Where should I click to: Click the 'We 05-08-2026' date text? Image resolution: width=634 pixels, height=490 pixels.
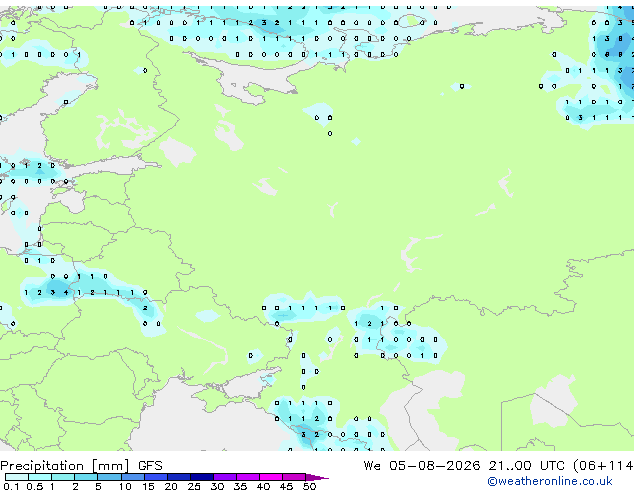(x=422, y=466)
